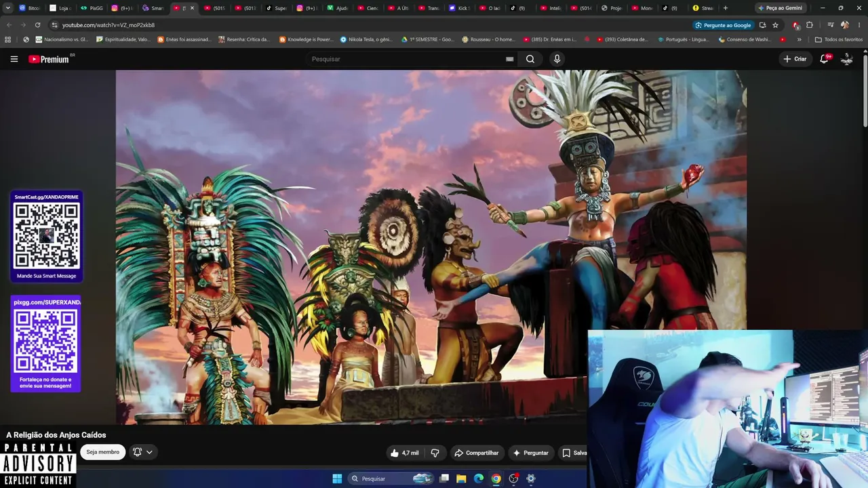Click the install app icon in address bar
Image resolution: width=868 pixels, height=488 pixels.
coord(763,25)
